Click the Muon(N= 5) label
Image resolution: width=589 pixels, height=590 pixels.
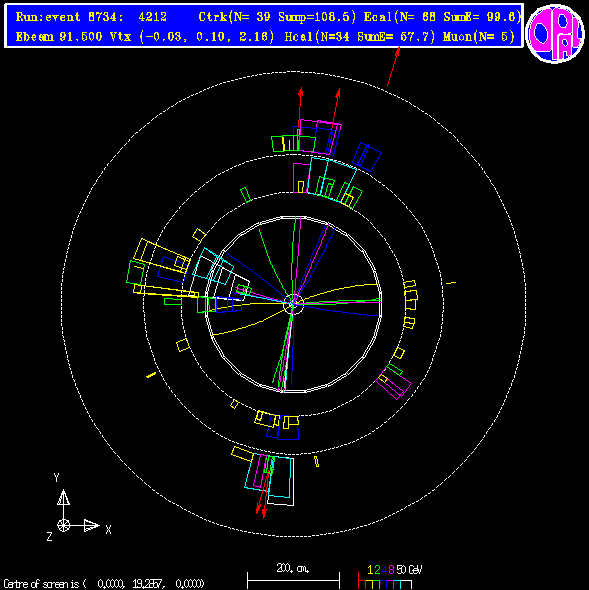coord(479,37)
